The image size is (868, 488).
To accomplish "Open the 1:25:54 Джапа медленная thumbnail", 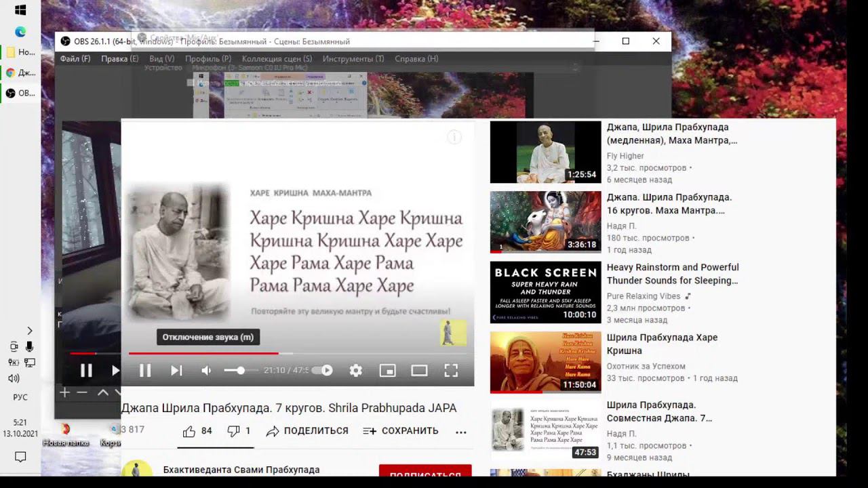I will (x=545, y=152).
